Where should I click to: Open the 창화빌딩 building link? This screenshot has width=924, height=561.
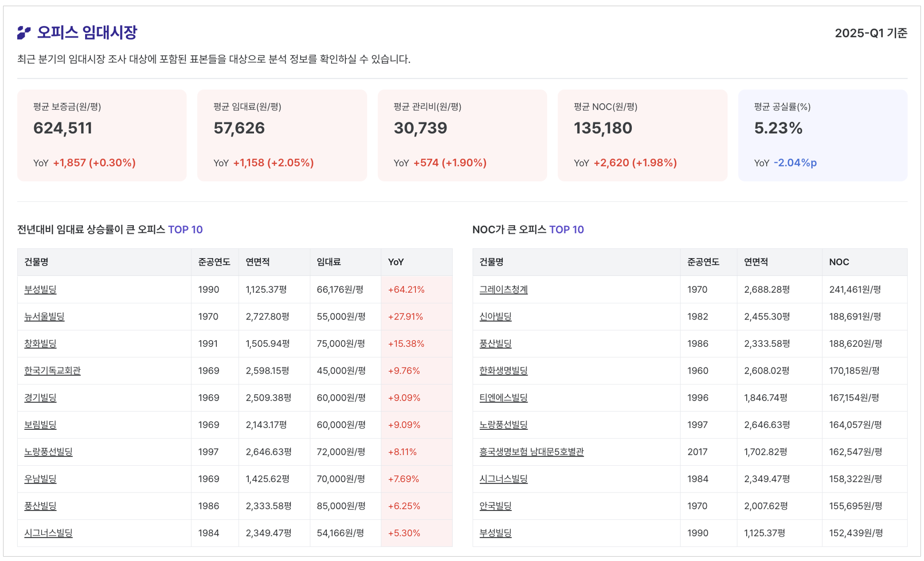(40, 343)
